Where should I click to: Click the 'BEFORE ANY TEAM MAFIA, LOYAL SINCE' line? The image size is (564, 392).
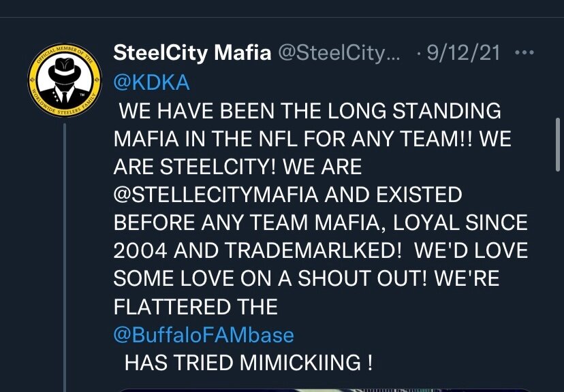[x=321, y=223]
